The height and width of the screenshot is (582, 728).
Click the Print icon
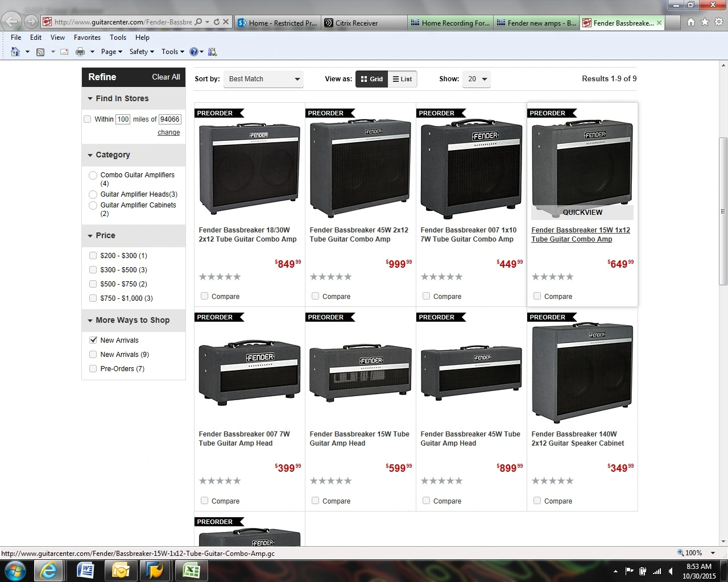[x=80, y=52]
